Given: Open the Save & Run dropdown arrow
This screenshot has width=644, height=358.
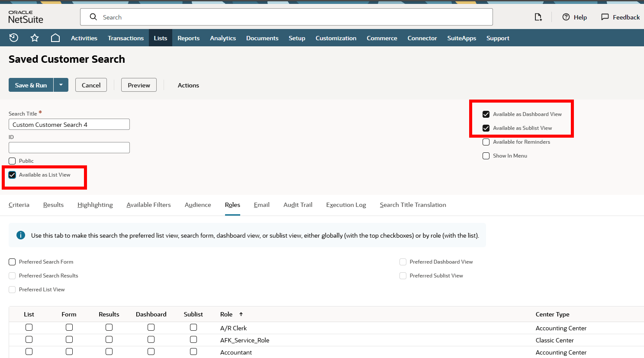Looking at the screenshot, I should (x=61, y=85).
